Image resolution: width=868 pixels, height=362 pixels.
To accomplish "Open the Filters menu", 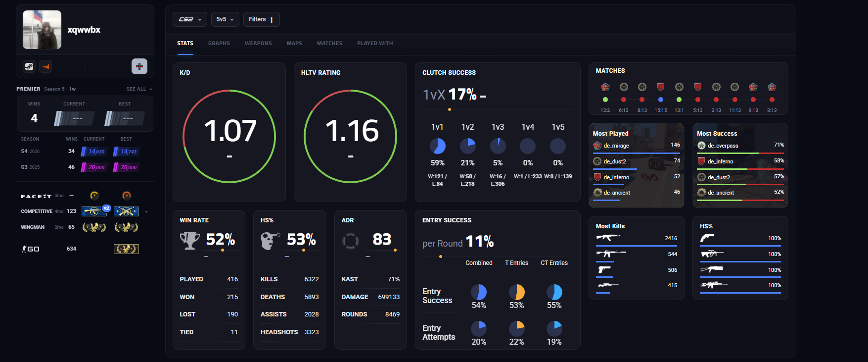I will coord(261,19).
